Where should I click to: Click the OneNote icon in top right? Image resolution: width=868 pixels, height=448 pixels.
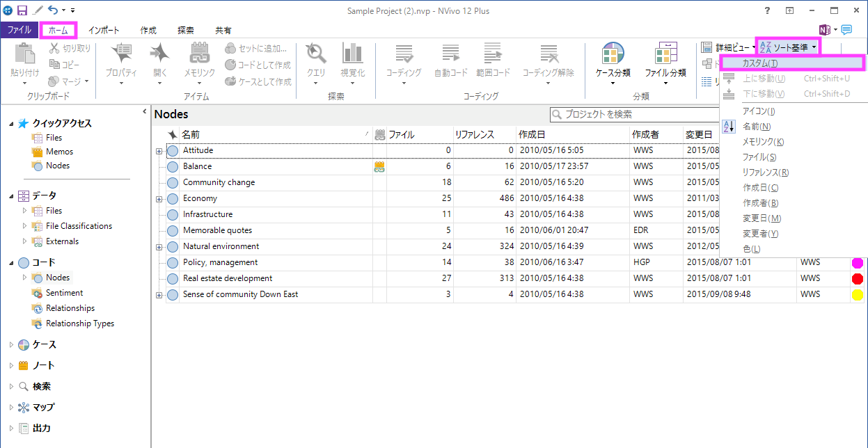pos(826,30)
